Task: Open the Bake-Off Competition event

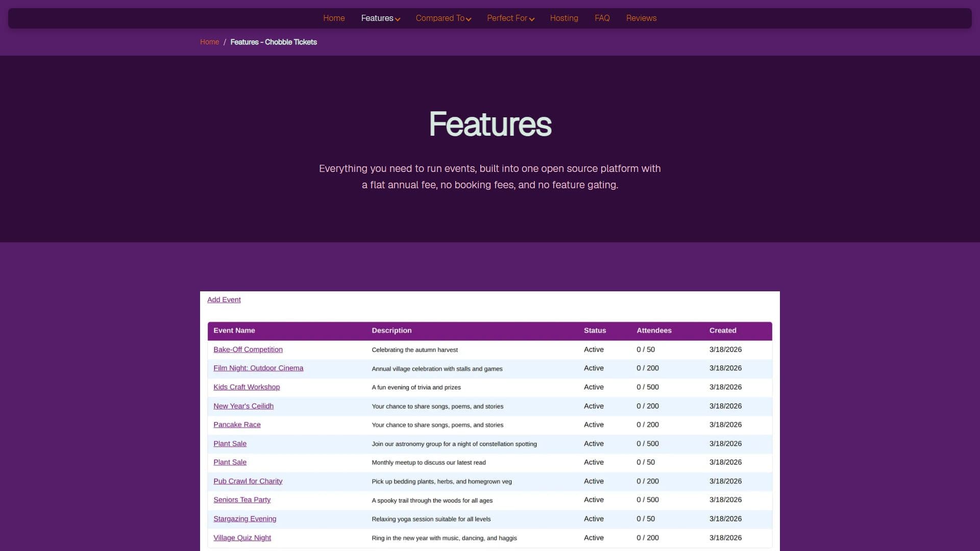Action: 248,349
